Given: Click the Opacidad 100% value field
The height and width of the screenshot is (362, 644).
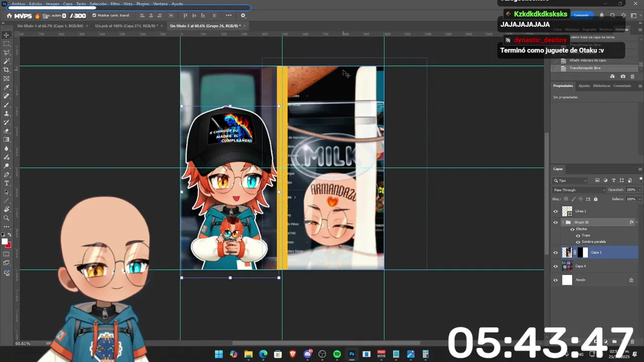Looking at the screenshot, I should pyautogui.click(x=631, y=190).
